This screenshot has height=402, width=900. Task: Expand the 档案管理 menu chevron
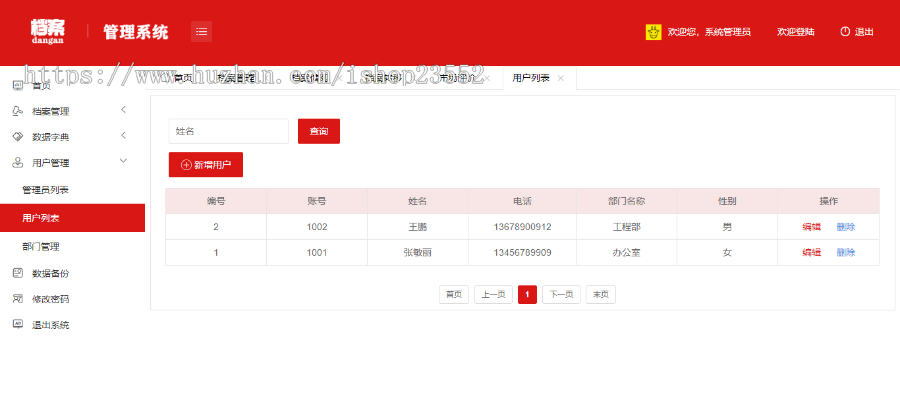pos(123,110)
